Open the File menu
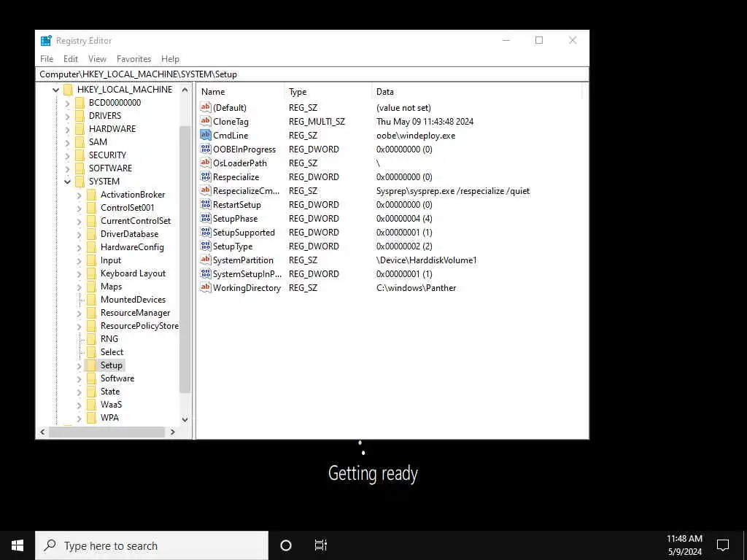This screenshot has width=747, height=560. point(47,59)
